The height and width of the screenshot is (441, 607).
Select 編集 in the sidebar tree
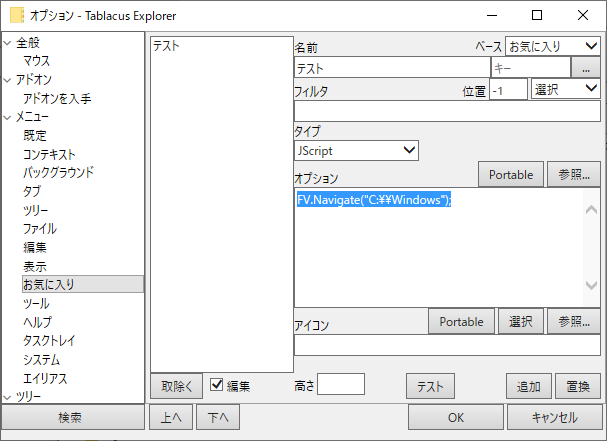35,247
